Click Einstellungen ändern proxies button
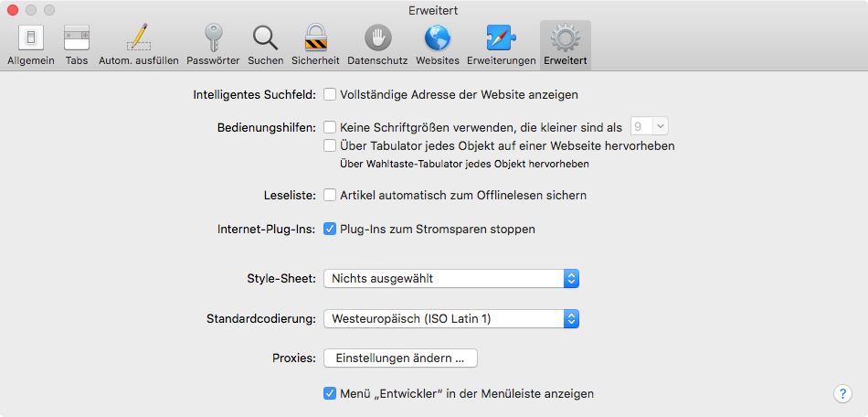The height and width of the screenshot is (417, 868). 400,358
